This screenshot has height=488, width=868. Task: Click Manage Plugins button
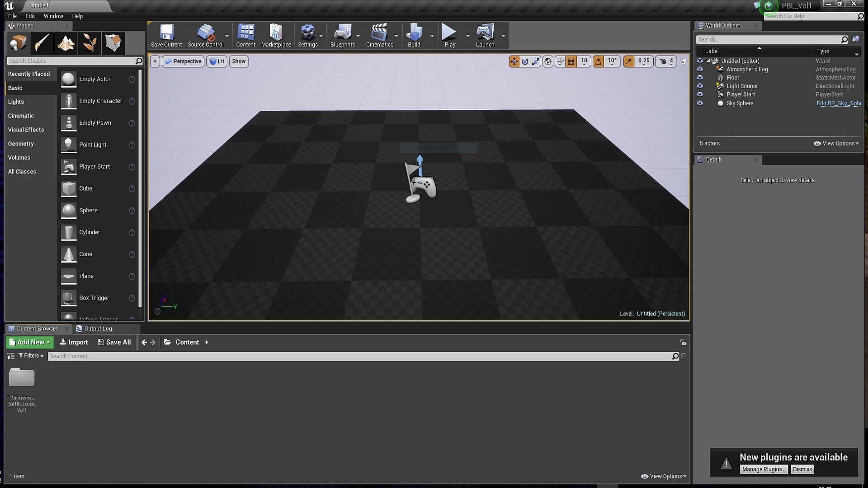[x=764, y=469]
